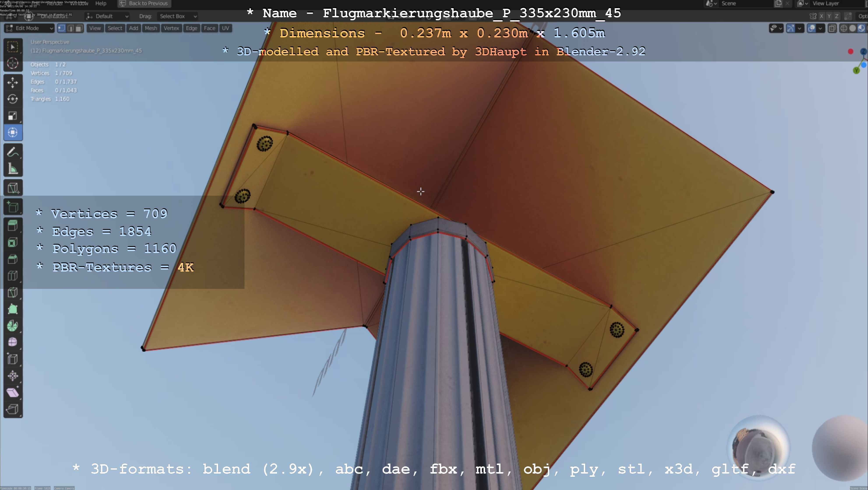Enable vertex select mode

[61, 28]
